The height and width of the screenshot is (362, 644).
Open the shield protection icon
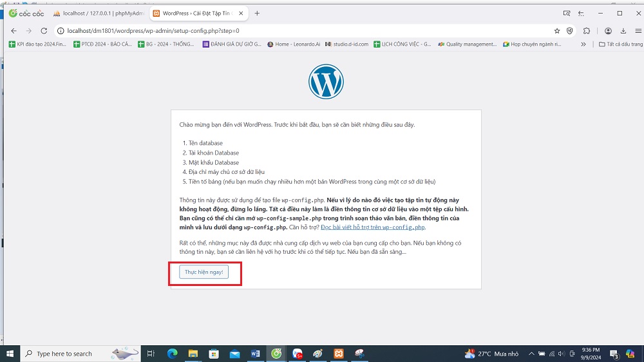[570, 31]
